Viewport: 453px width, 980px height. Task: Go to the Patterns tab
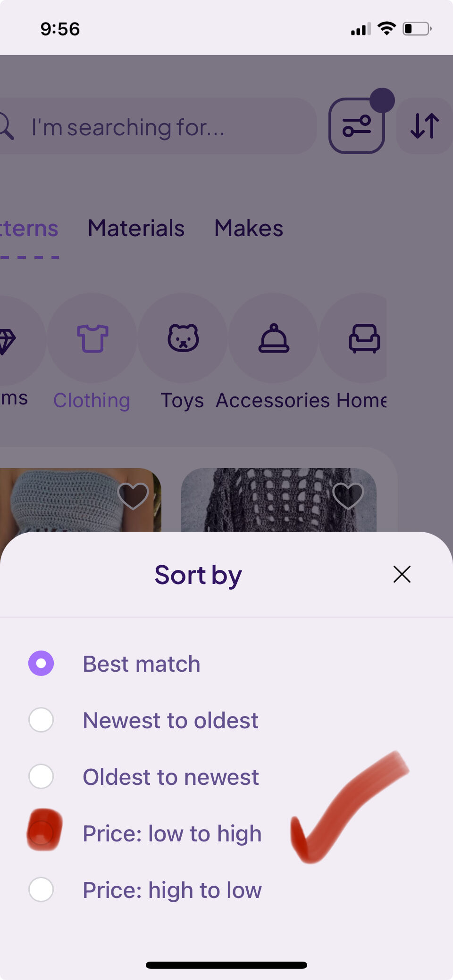[29, 229]
